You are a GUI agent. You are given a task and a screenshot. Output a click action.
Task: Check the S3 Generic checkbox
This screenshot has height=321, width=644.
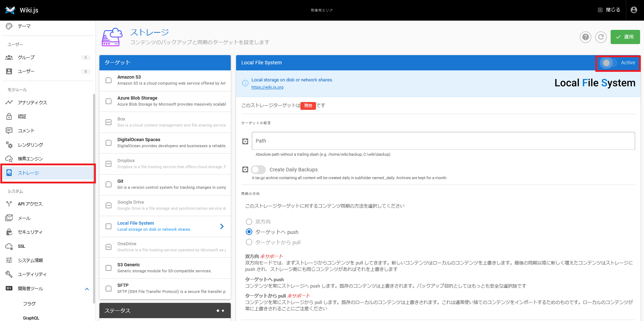tap(109, 268)
